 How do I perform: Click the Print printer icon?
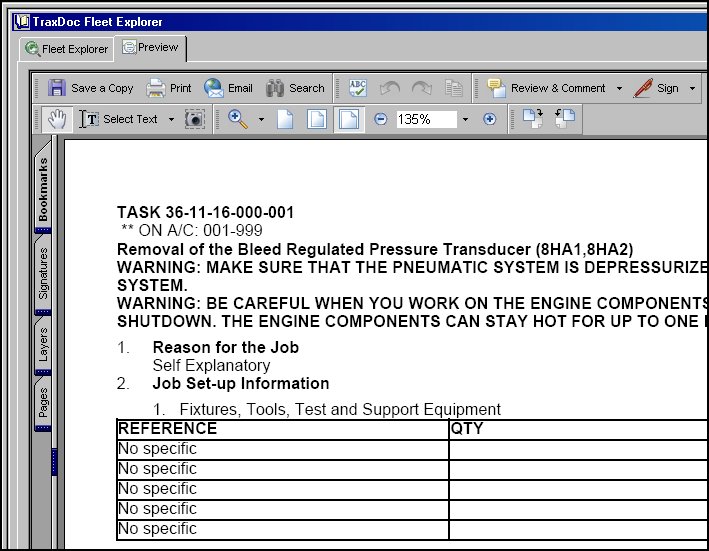point(156,88)
